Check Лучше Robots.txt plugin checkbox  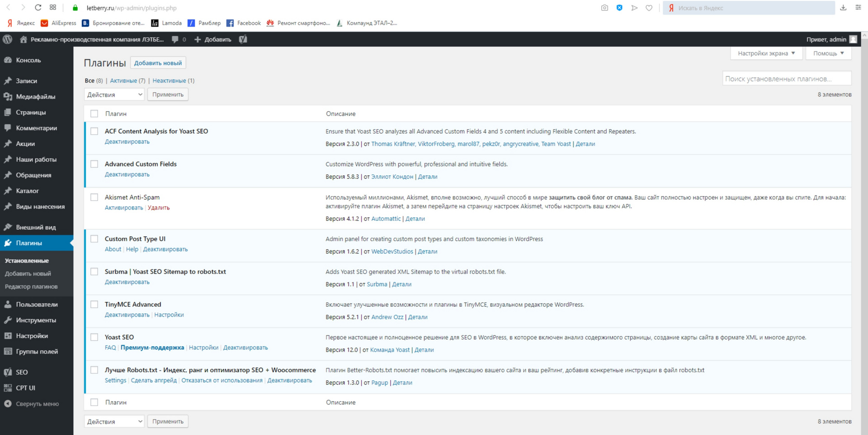(94, 370)
